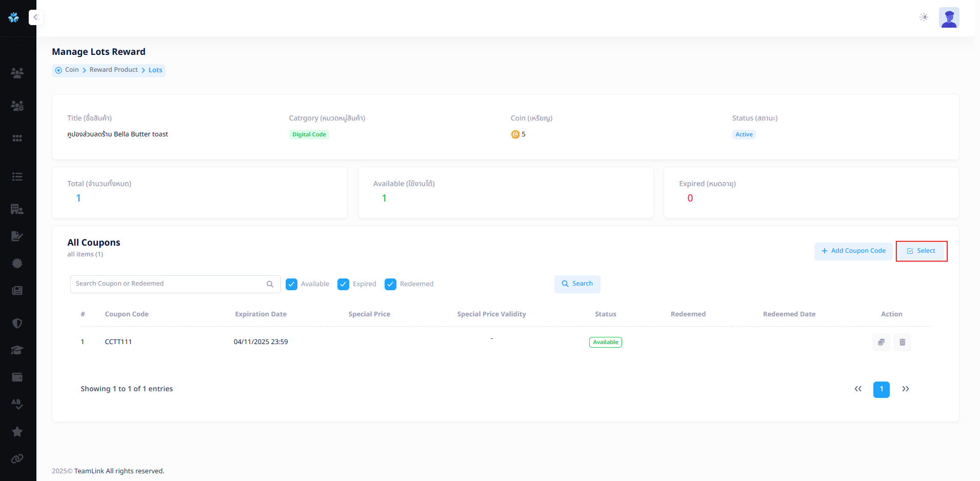The width and height of the screenshot is (980, 481).
Task: Navigate to Reward Product breadcrumb
Action: pyautogui.click(x=113, y=70)
